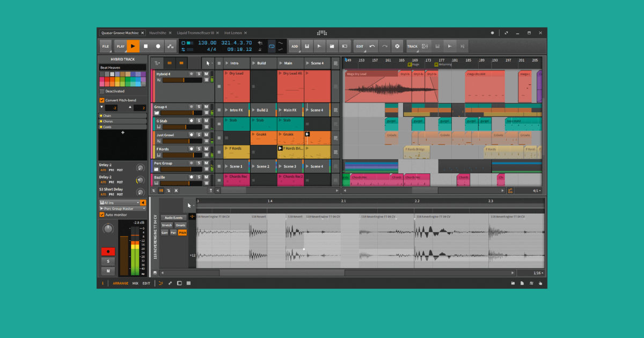Set tempo field showing 138.00
Image resolution: width=644 pixels, height=338 pixels.
pos(207,42)
